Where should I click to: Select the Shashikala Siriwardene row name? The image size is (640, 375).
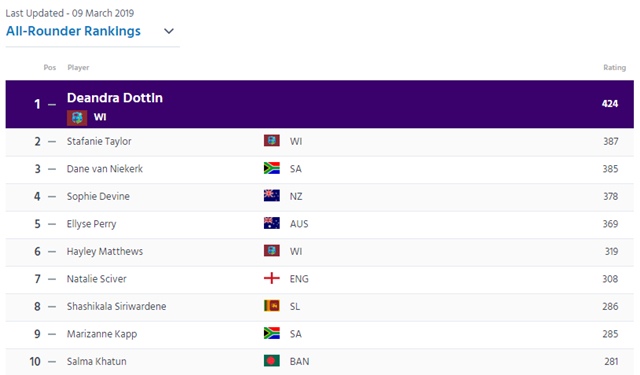[x=116, y=306]
